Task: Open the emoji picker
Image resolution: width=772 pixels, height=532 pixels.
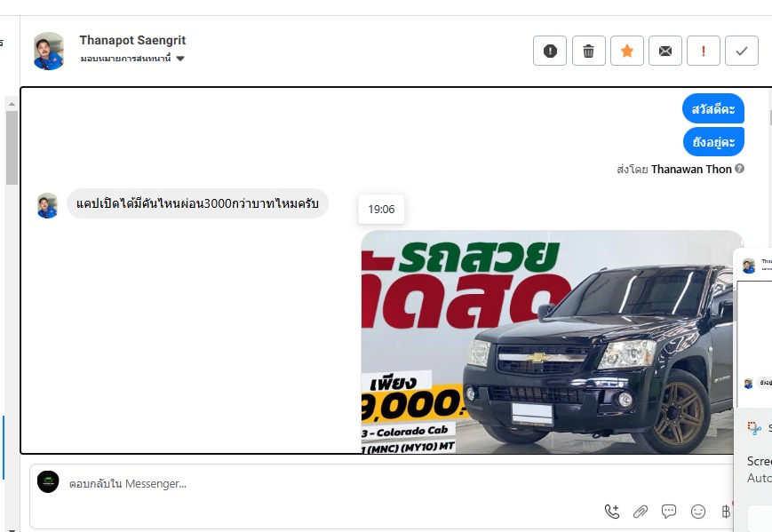Action: click(698, 512)
